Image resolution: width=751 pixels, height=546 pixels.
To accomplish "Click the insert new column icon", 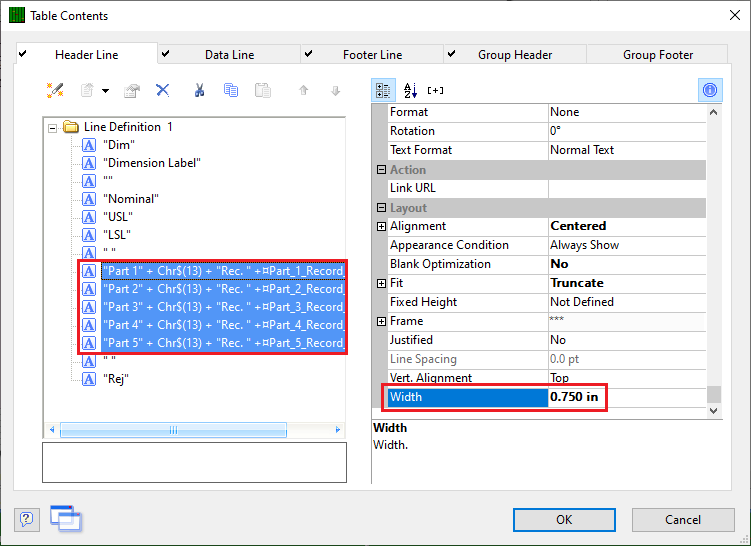I will pos(87,90).
